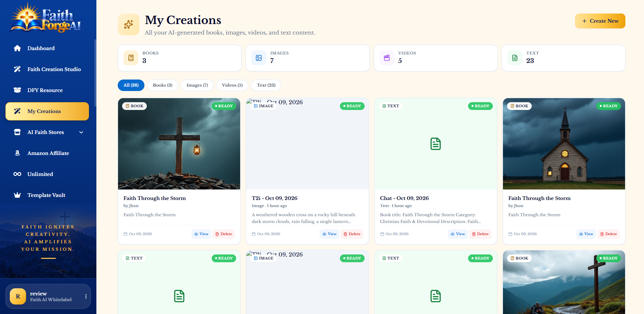644x314 pixels.
Task: Click the Chat - Oct 09, 2026 card title
Action: pos(404,198)
